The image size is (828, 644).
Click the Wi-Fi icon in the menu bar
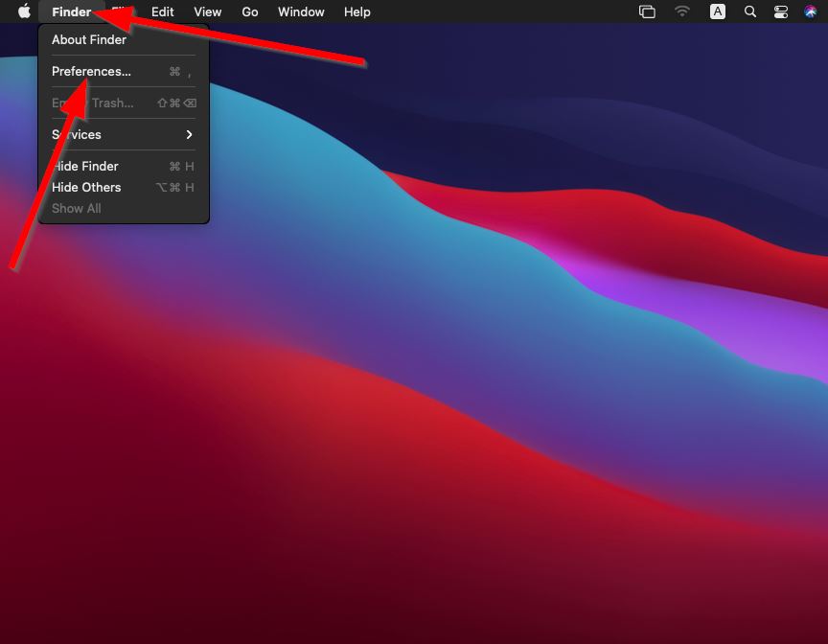tap(681, 11)
